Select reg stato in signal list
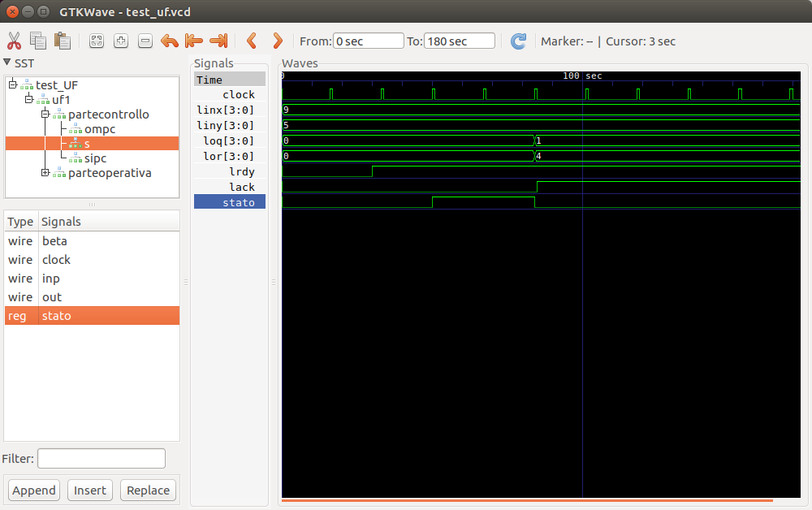The width and height of the screenshot is (812, 510). click(x=93, y=316)
